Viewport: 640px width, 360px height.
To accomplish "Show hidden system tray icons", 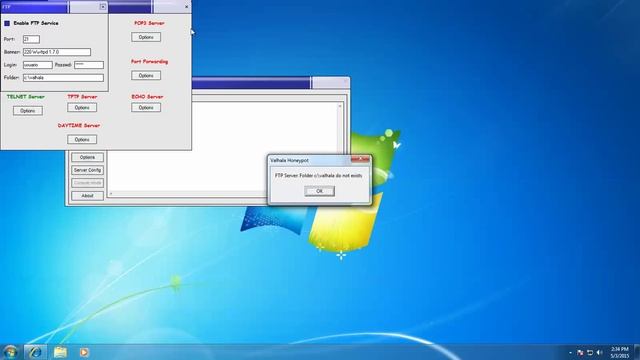I will coord(570,353).
